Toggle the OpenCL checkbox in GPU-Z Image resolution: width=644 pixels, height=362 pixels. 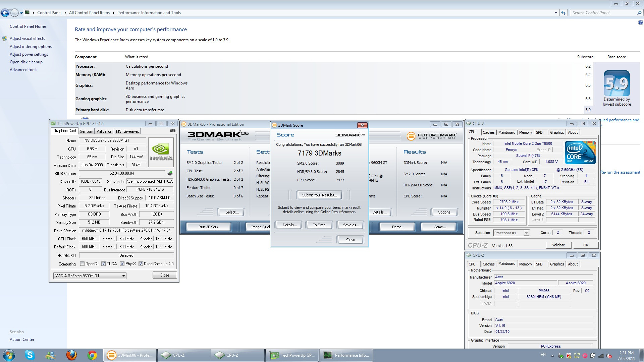click(x=82, y=264)
